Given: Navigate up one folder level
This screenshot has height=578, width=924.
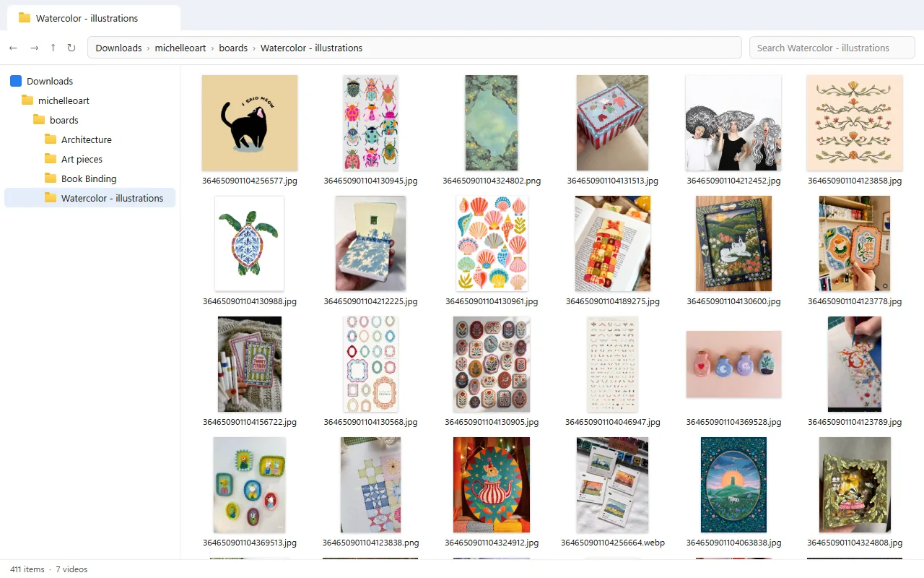Looking at the screenshot, I should pyautogui.click(x=53, y=48).
